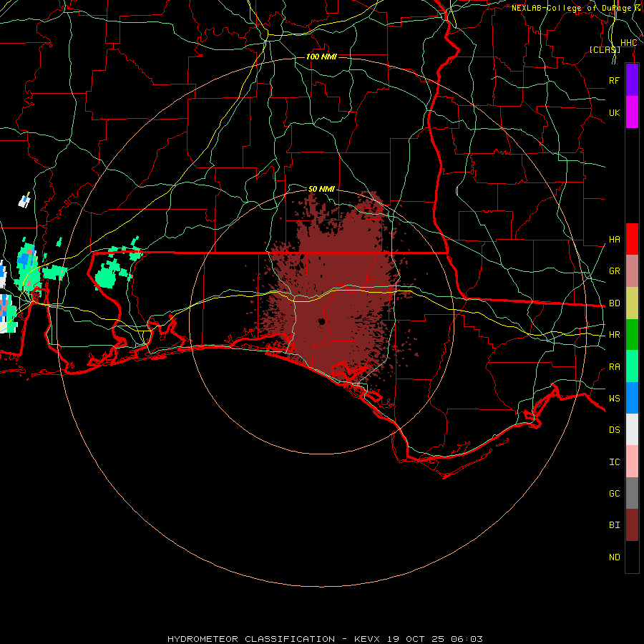Click the DS legend label
The height and width of the screenshot is (644, 644).
[x=614, y=430]
